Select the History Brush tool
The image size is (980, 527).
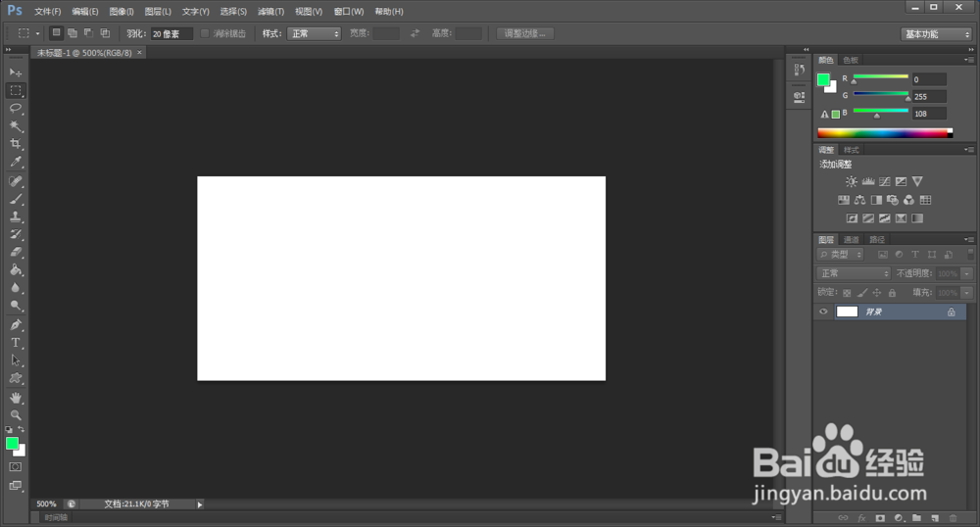(16, 234)
